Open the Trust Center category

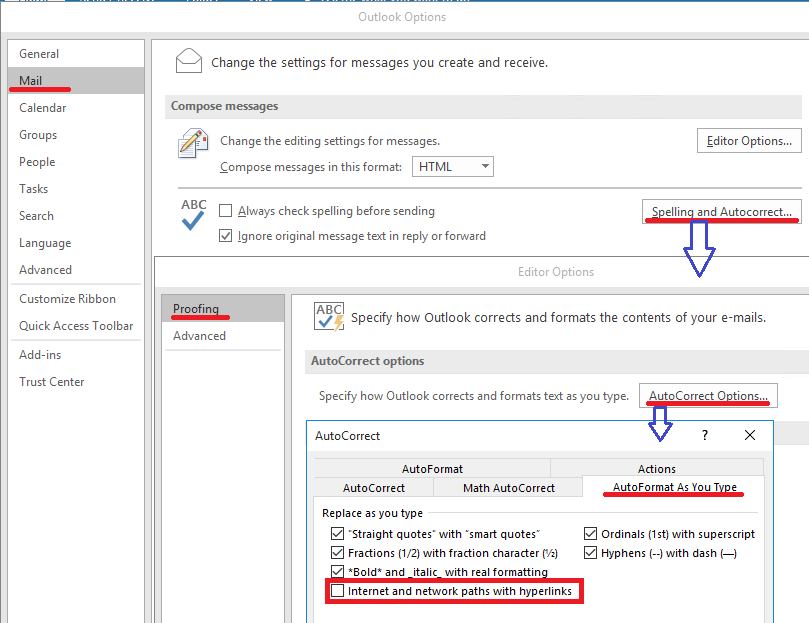[x=76, y=382]
